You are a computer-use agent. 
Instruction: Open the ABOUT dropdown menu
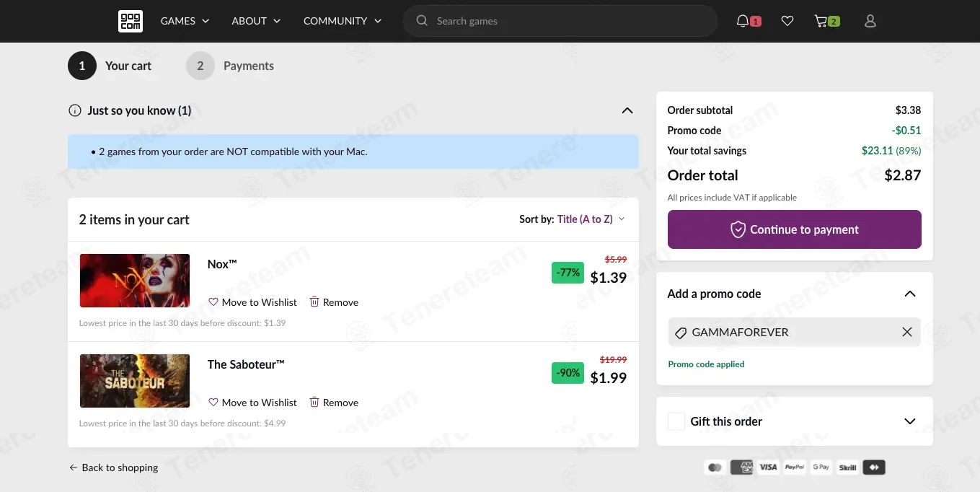click(256, 21)
